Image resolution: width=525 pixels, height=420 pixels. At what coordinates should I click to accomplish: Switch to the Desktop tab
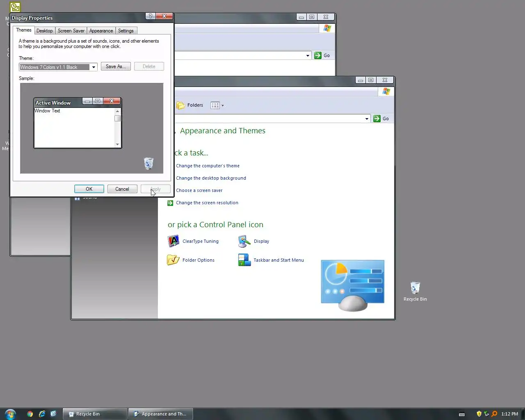[x=44, y=31]
